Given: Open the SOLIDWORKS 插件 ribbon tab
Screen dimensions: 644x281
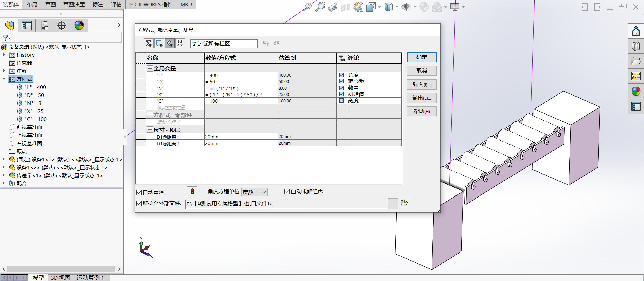Looking at the screenshot, I should click(151, 4).
